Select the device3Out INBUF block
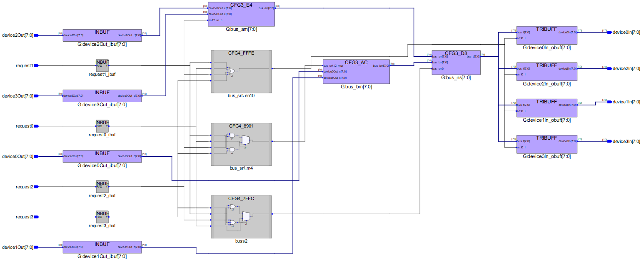644x263 pixels. 102,96
